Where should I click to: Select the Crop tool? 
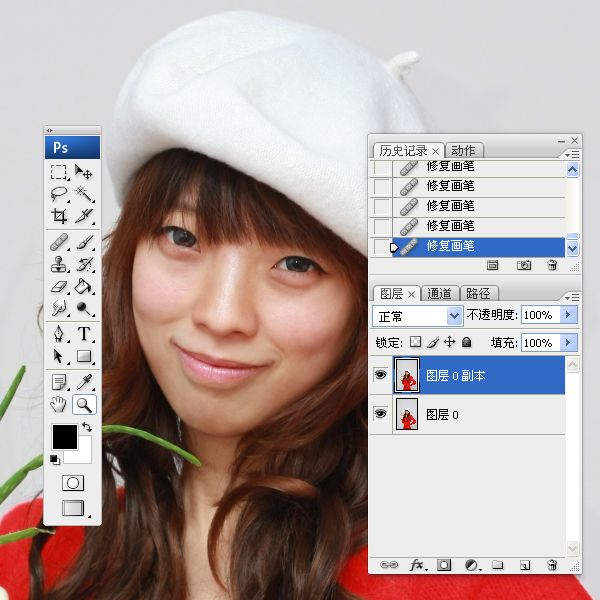pyautogui.click(x=59, y=216)
